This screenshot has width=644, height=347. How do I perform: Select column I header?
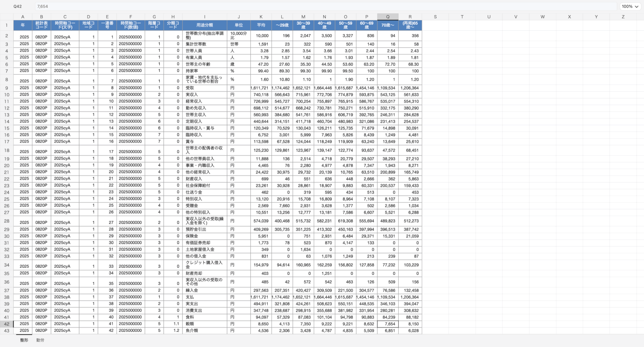tap(204, 17)
